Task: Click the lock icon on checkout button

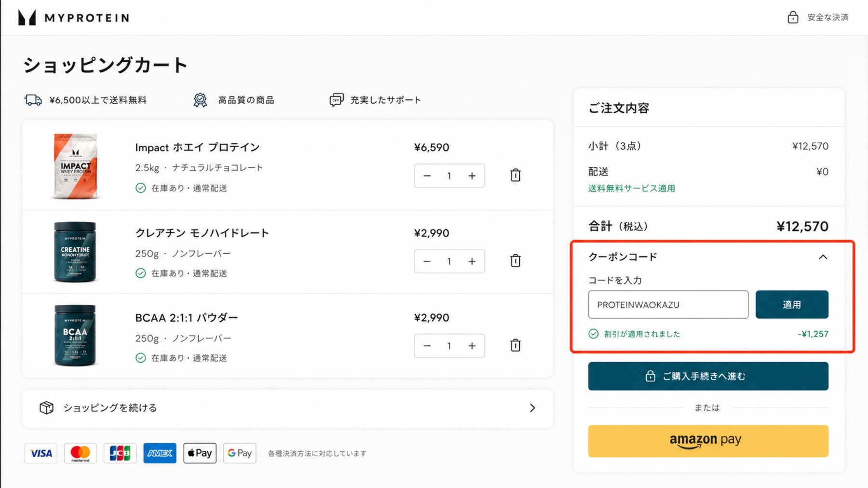Action: 651,376
